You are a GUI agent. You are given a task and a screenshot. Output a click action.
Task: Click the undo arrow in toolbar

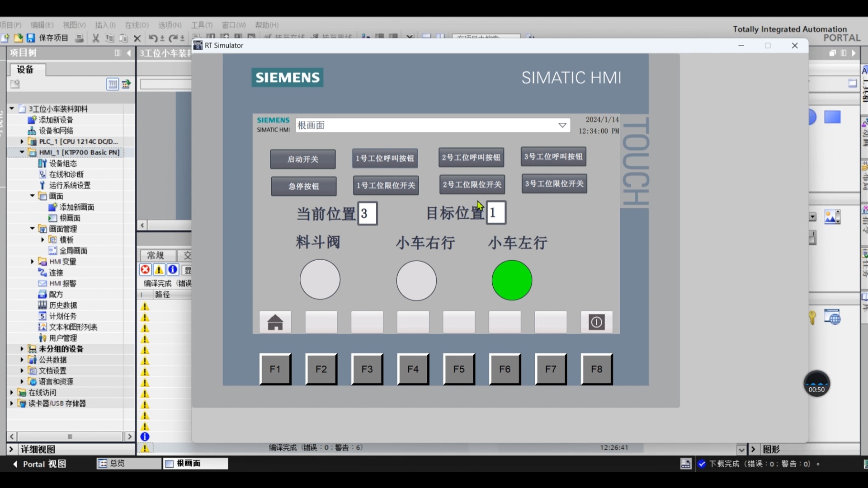[x=153, y=38]
